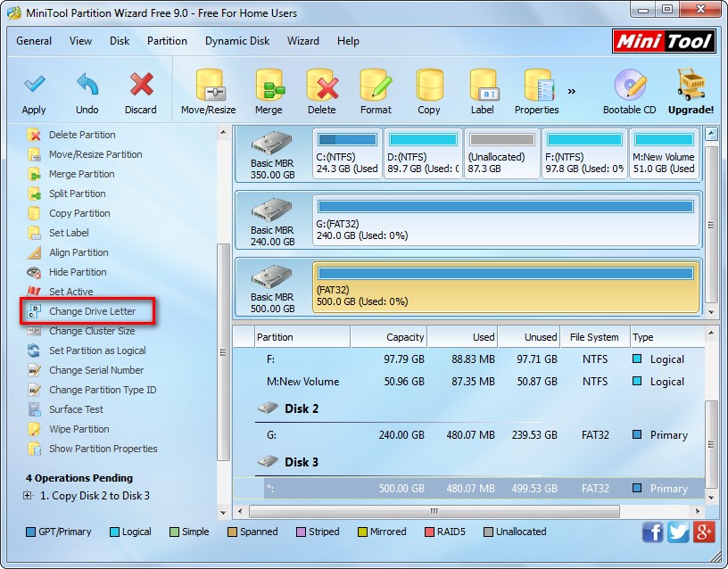This screenshot has height=569, width=728.
Task: Open the Google Plus share icon
Action: 704,532
